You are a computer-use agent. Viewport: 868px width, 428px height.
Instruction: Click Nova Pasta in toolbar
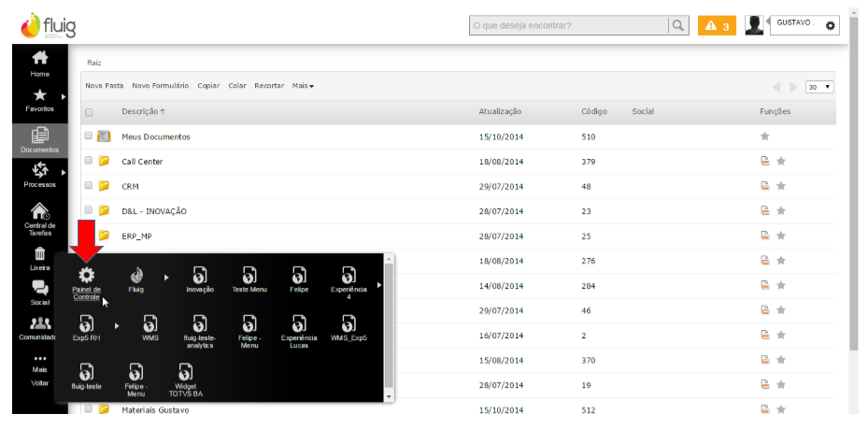(104, 86)
